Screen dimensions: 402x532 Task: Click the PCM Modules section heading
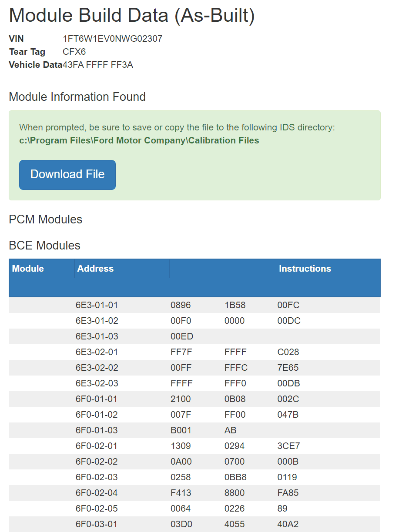coord(45,219)
